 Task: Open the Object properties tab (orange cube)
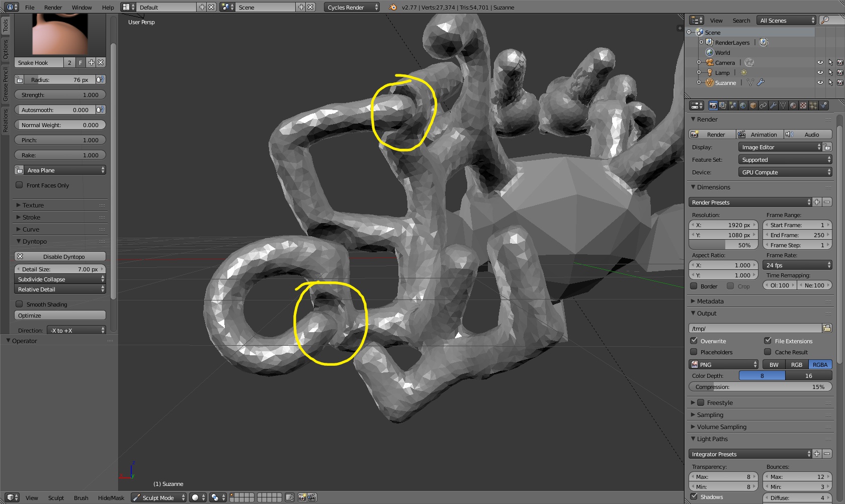pyautogui.click(x=753, y=106)
